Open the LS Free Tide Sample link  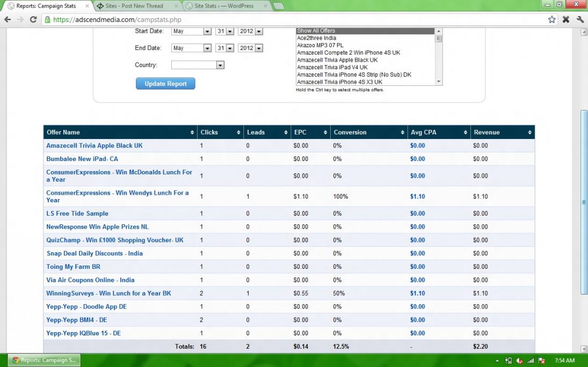tap(77, 214)
